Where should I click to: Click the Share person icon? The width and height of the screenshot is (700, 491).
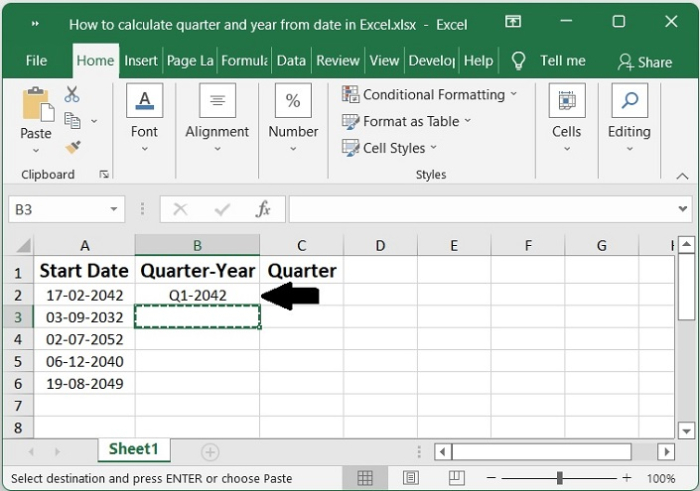tap(625, 62)
